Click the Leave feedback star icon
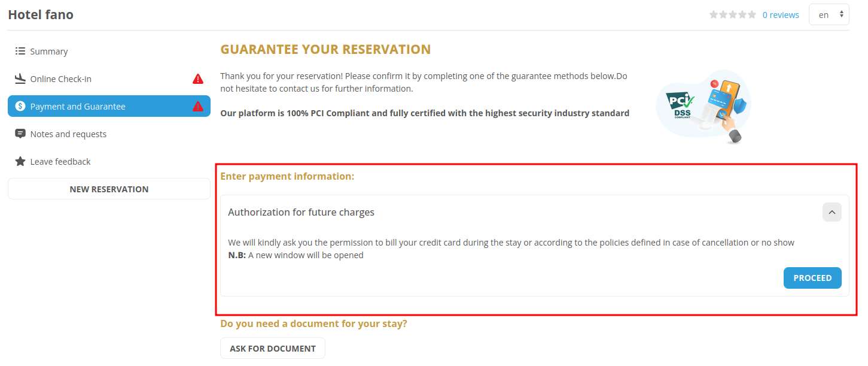 pos(20,161)
